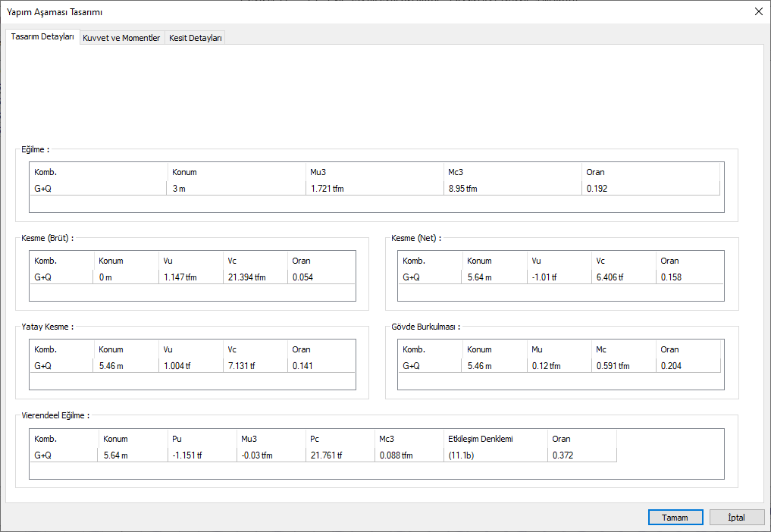Open the Kesit Detayları tab
Viewport: 771px width, 532px height.
click(x=195, y=38)
